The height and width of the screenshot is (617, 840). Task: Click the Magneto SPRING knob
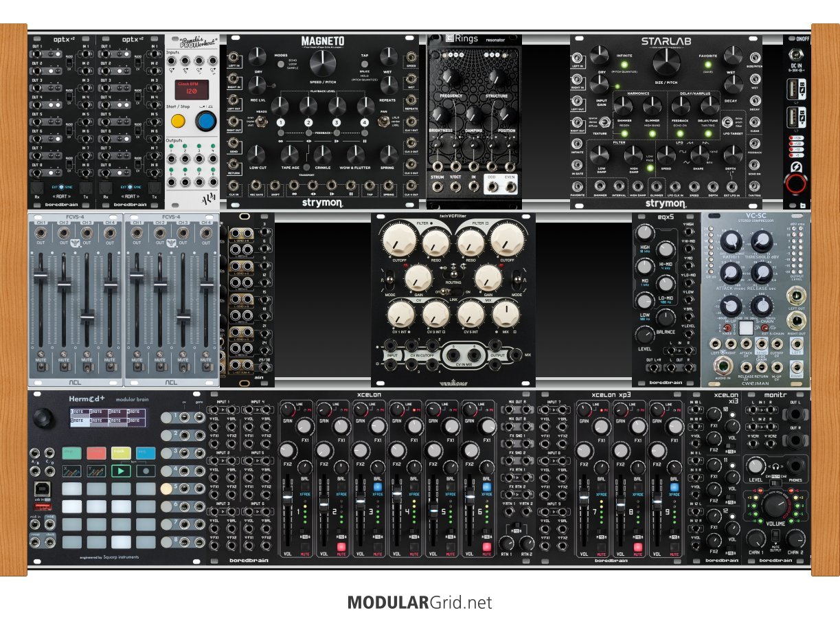click(388, 154)
